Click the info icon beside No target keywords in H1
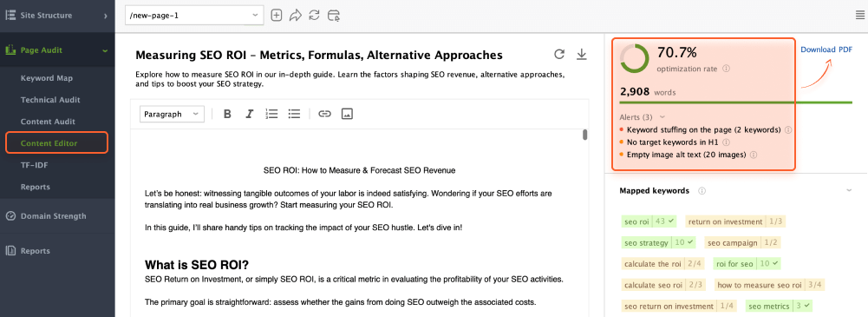This screenshot has height=317, width=868. point(727,142)
